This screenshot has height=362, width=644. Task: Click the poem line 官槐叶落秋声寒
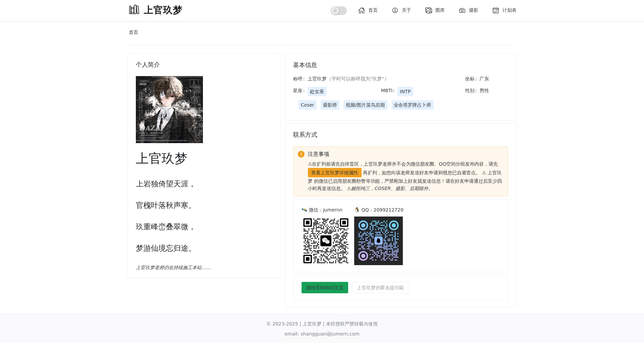tap(166, 205)
